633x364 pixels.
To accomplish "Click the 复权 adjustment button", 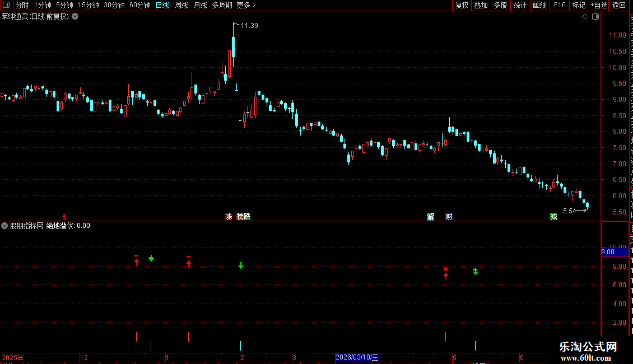I will (x=462, y=5).
